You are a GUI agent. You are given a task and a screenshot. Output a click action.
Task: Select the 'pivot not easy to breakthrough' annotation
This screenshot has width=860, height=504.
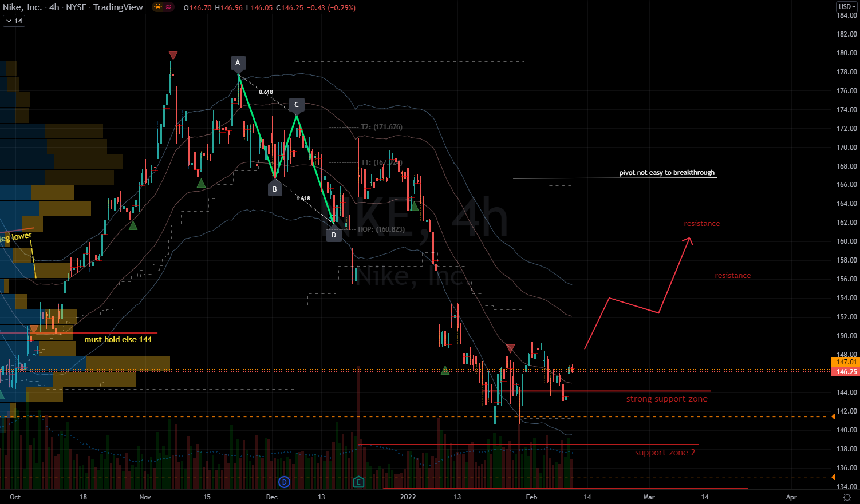point(667,173)
